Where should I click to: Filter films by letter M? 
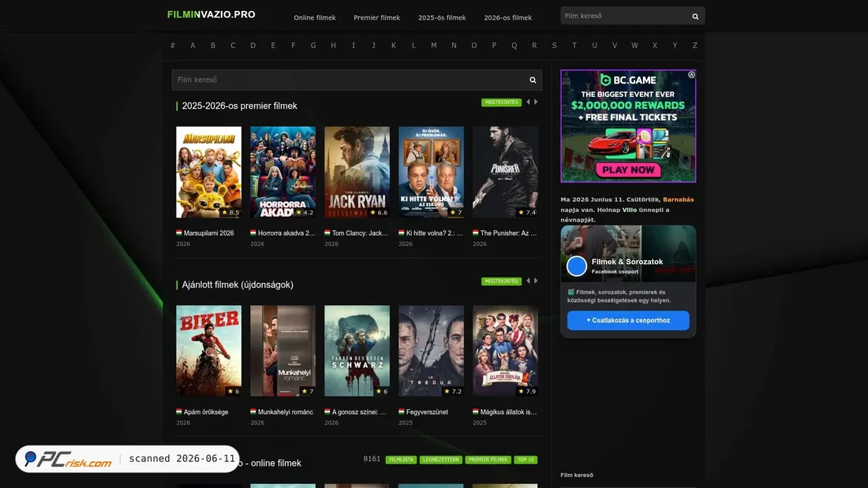click(433, 46)
